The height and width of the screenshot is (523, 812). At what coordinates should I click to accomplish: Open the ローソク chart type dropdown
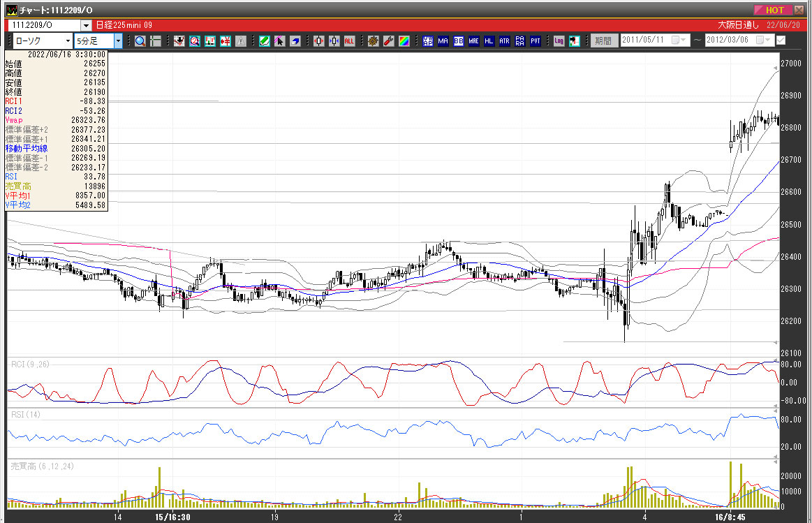(68, 41)
